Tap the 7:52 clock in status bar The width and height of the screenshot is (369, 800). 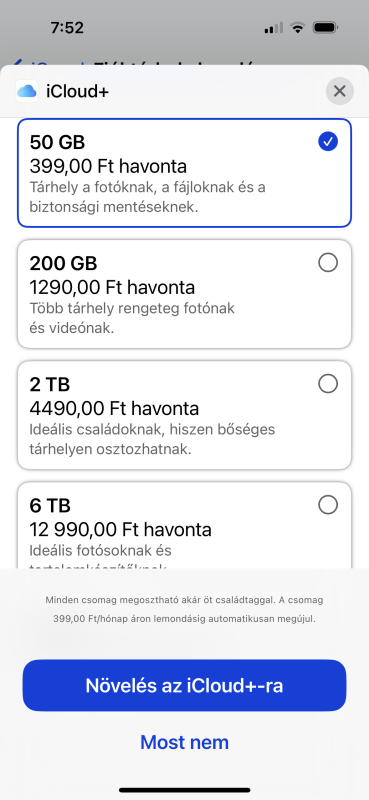pos(67,28)
